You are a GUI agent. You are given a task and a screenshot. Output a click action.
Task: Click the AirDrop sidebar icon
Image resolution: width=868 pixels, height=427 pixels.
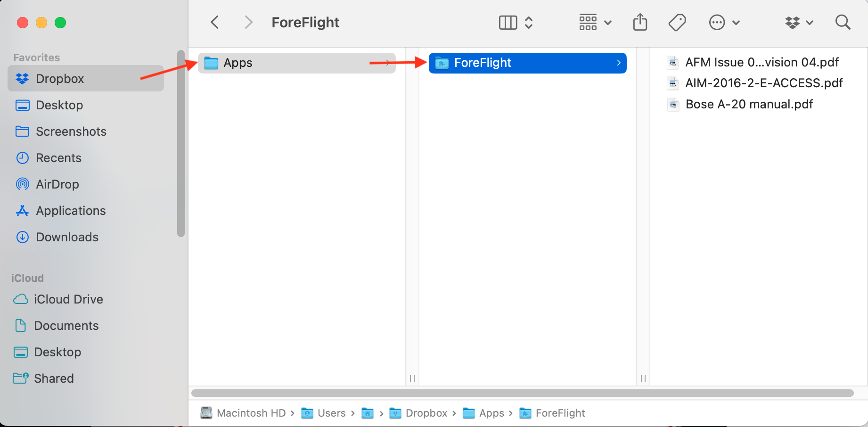click(22, 184)
